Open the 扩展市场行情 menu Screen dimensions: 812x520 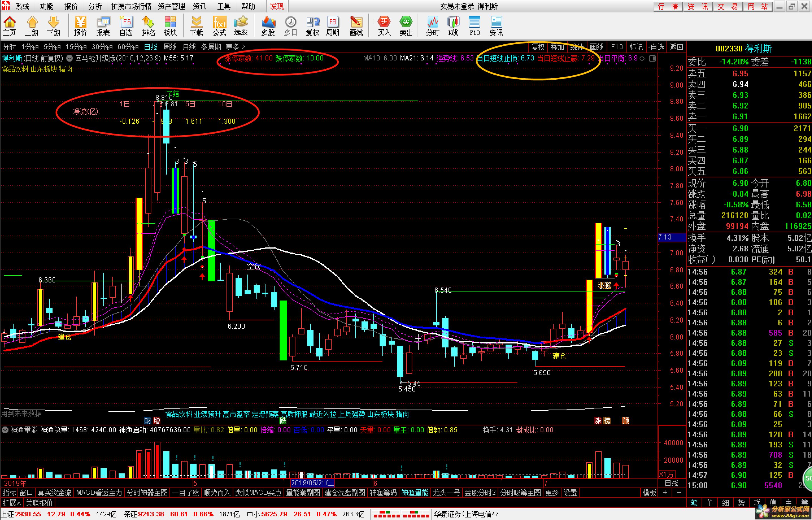131,6
